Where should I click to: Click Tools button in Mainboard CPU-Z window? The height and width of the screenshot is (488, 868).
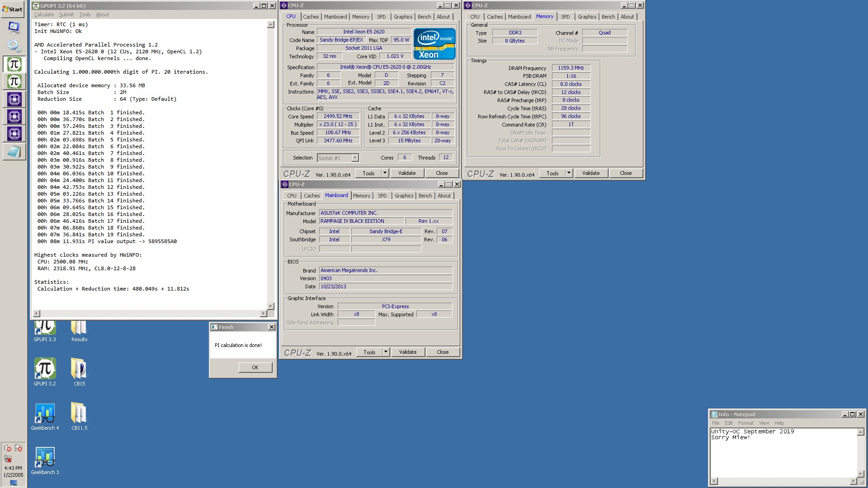coord(369,352)
